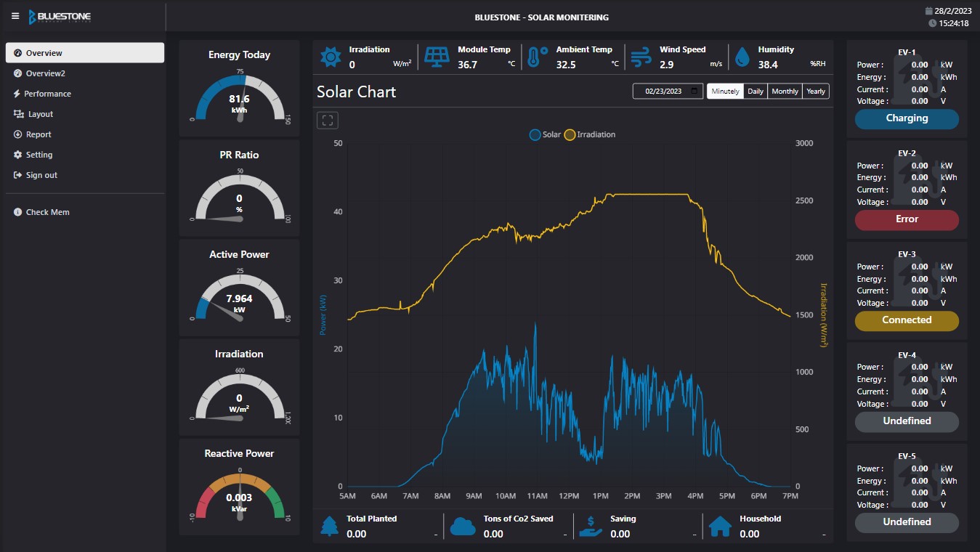The image size is (980, 552).
Task: Expand chart with the fullscreen icon
Action: (328, 121)
